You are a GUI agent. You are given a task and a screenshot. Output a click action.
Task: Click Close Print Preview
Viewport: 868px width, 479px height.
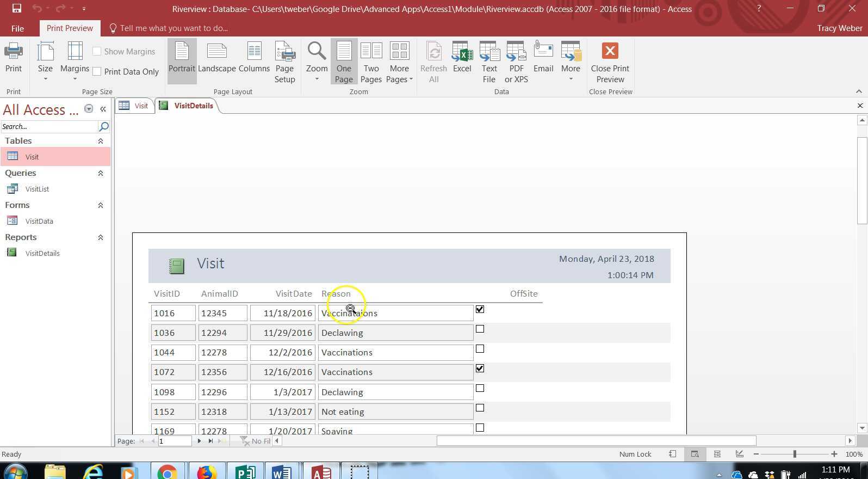[x=610, y=62]
